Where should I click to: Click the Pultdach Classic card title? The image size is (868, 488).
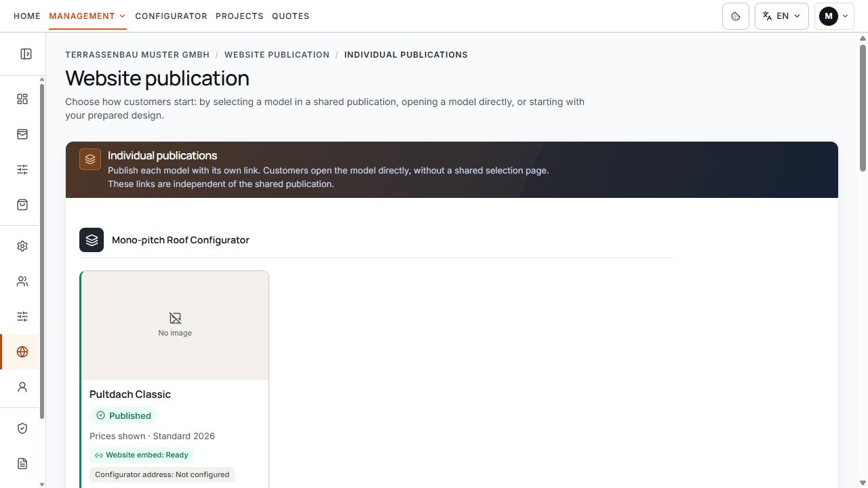click(x=130, y=394)
